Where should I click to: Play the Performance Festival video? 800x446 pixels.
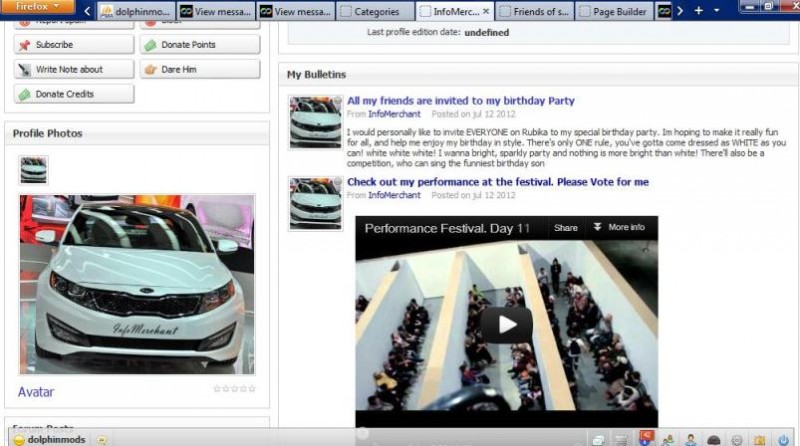[x=506, y=325]
